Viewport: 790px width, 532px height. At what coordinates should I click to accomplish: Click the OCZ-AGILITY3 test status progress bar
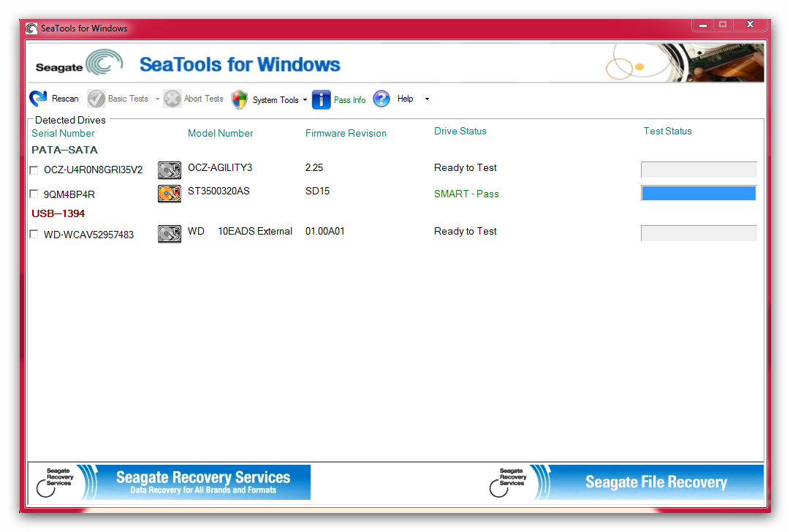699,170
